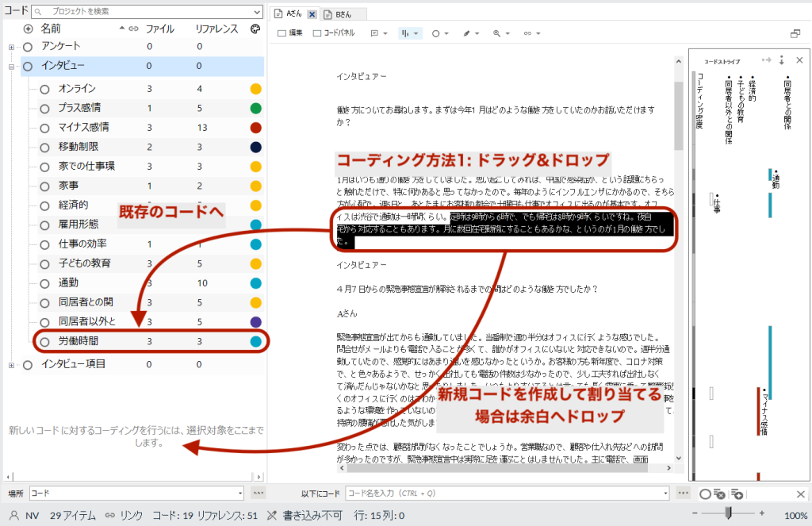Open the zoom magnifier tool in document toolbar
The width and height of the screenshot is (812, 526).
pos(496,33)
